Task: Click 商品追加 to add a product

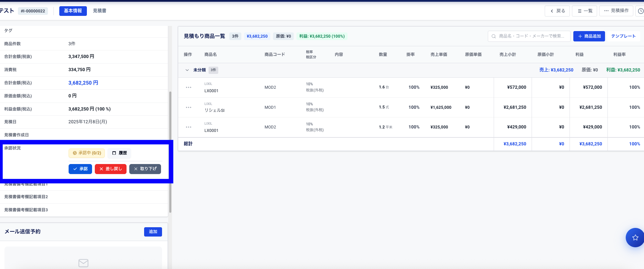Action: coord(589,36)
